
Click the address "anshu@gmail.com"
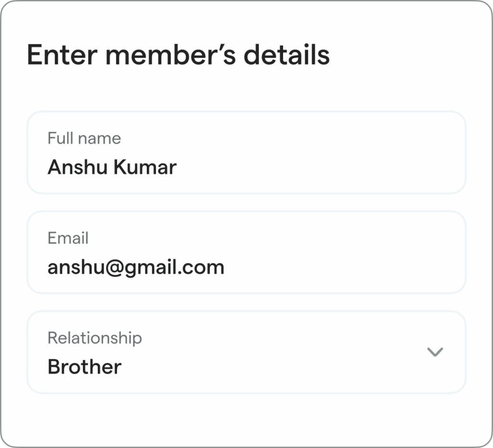[x=136, y=267]
